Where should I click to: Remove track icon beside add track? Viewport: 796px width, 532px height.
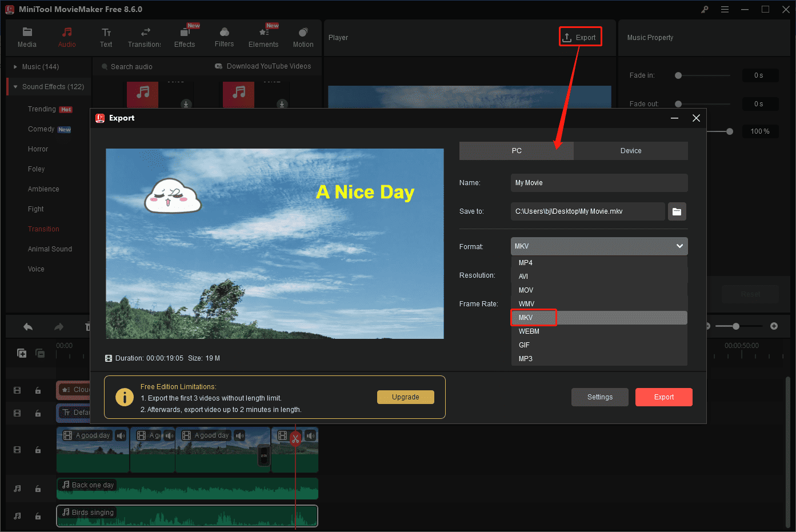[40, 353]
